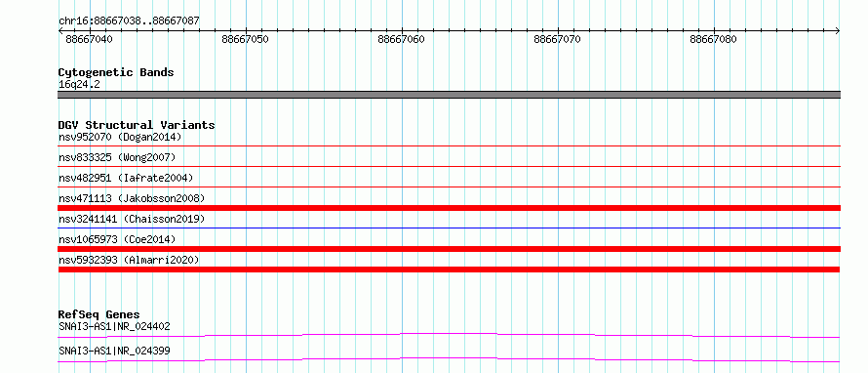The width and height of the screenshot is (868, 373).
Task: Select the DGV Structural Variants track title
Action: coord(137,125)
